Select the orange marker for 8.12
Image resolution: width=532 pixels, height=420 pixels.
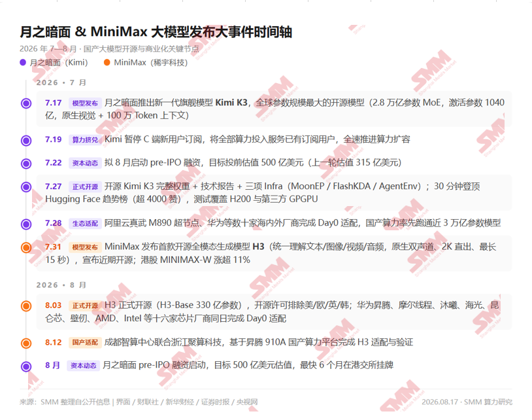click(26, 343)
